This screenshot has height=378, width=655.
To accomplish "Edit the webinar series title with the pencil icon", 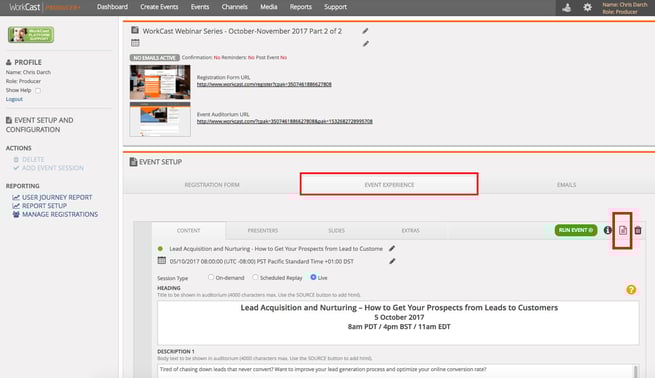I will pyautogui.click(x=366, y=31).
